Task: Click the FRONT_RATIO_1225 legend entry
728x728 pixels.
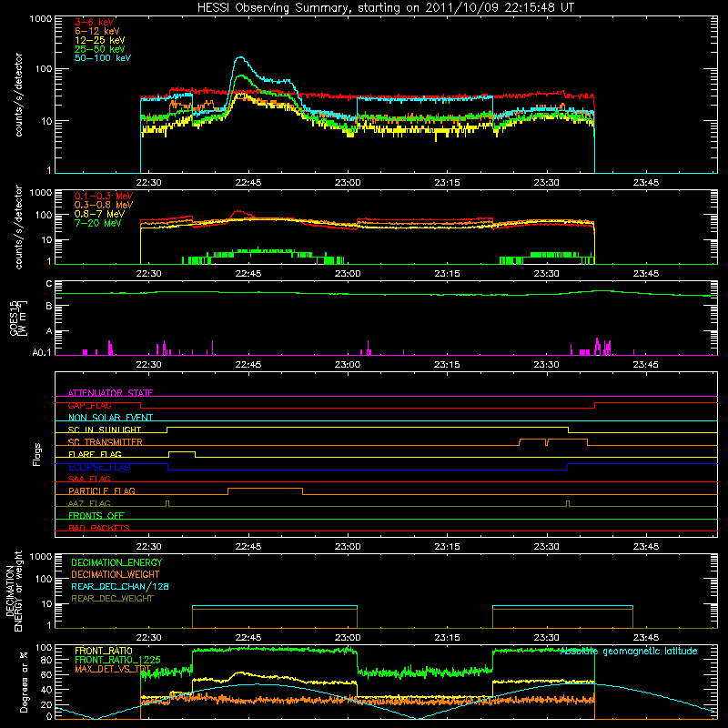Action: point(117,660)
